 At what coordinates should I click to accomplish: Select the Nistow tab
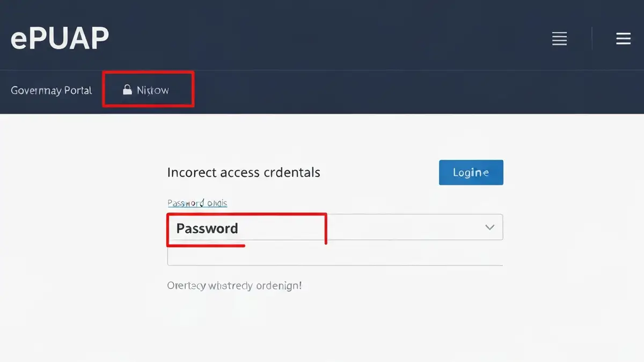148,90
